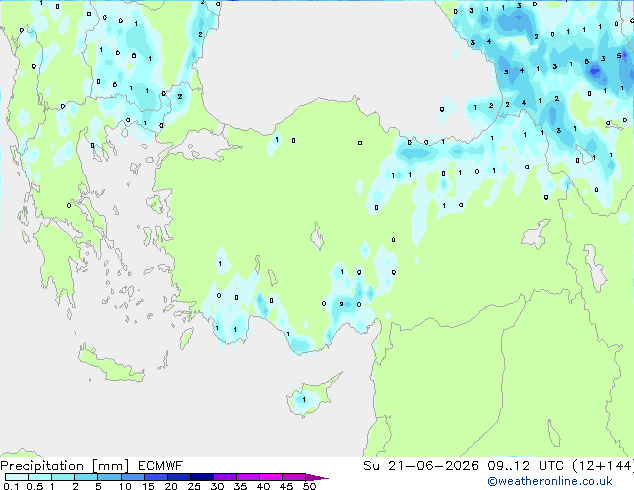Click the Su 21-06-2026 date label
Screen dimensions: 634x490
pyautogui.click(x=421, y=466)
